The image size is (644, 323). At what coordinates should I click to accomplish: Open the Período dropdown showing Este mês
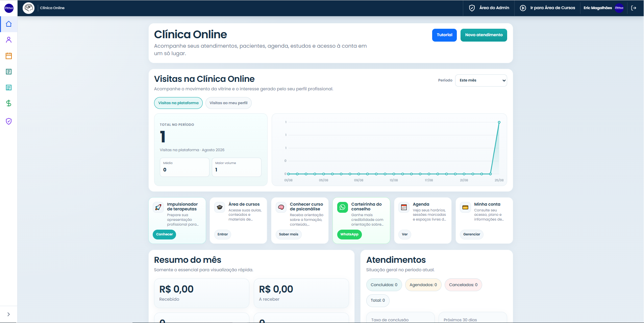tap(481, 80)
